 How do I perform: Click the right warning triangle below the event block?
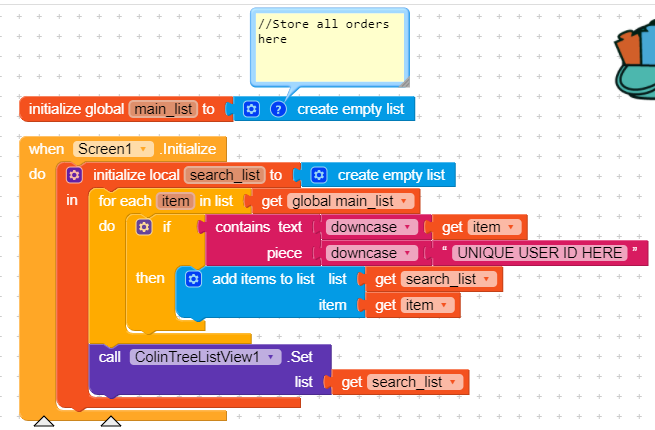coord(111,421)
